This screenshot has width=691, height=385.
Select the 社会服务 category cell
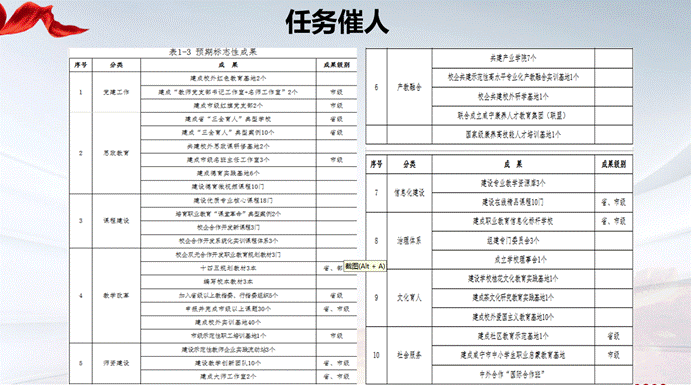tap(409, 355)
